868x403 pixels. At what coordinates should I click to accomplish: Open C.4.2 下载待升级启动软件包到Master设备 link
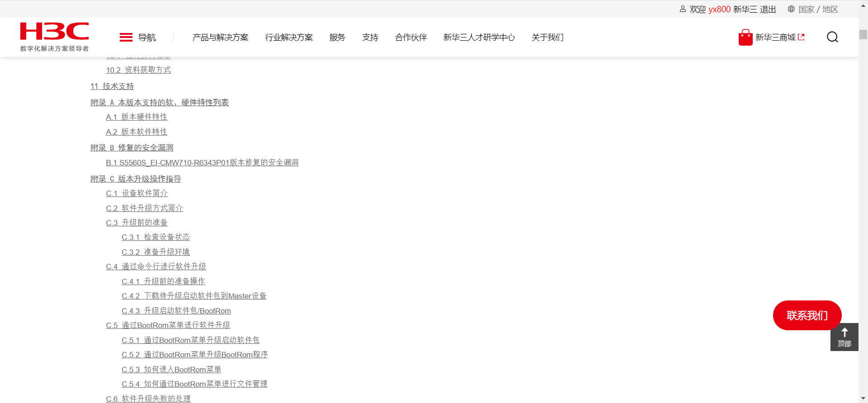pyautogui.click(x=194, y=296)
